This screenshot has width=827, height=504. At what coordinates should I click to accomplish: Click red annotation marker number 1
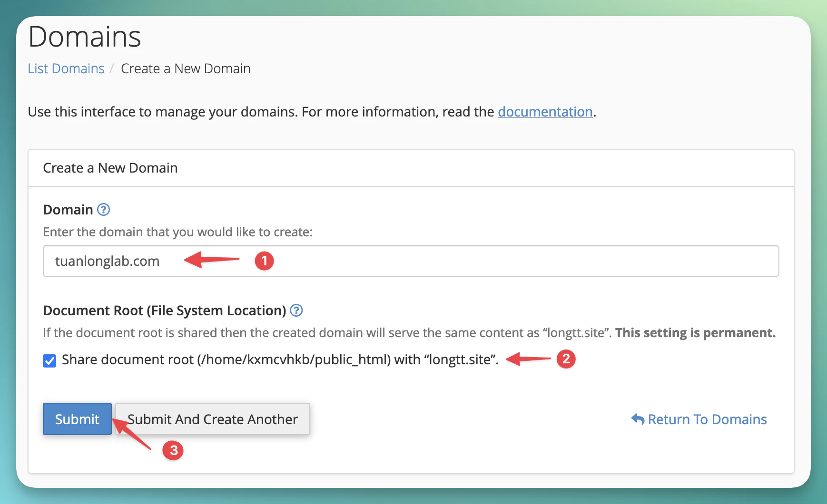click(x=264, y=261)
